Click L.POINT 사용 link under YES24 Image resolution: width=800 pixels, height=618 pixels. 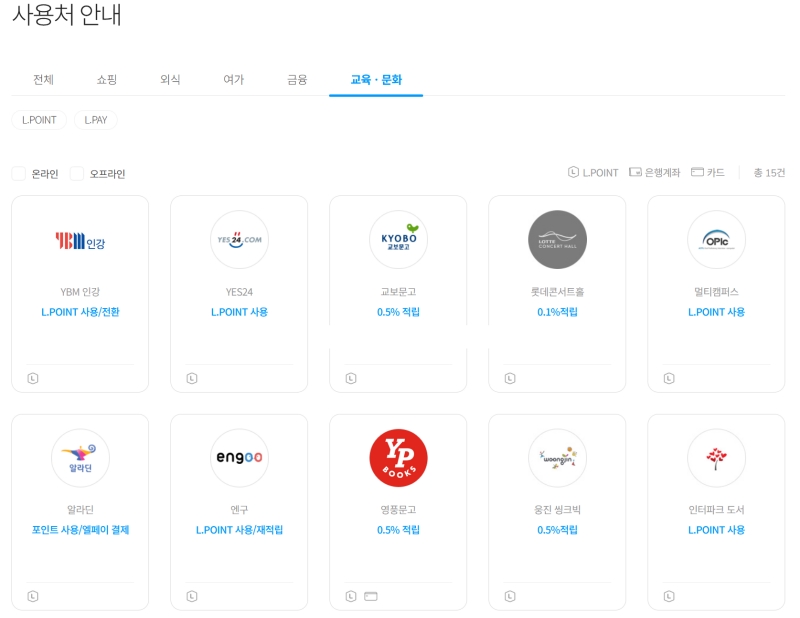coord(239,312)
